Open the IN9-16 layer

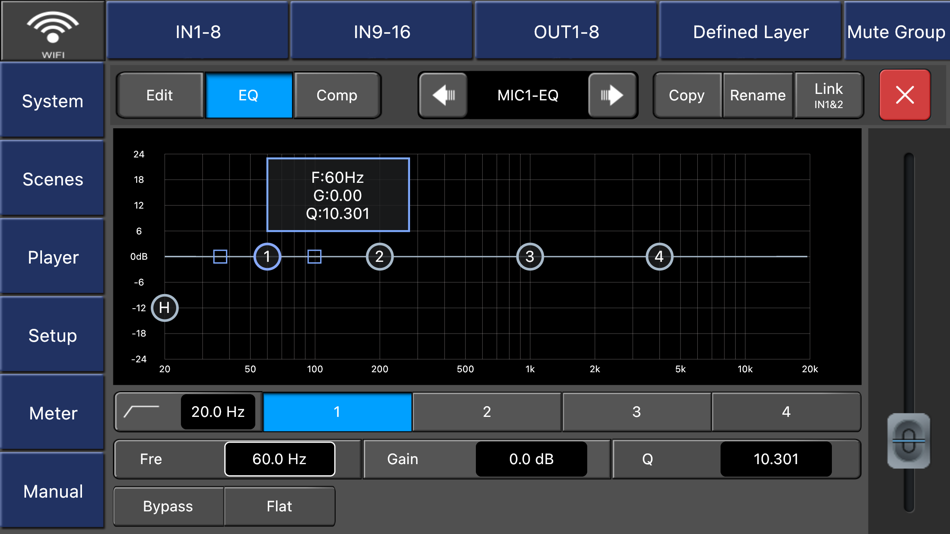[382, 32]
